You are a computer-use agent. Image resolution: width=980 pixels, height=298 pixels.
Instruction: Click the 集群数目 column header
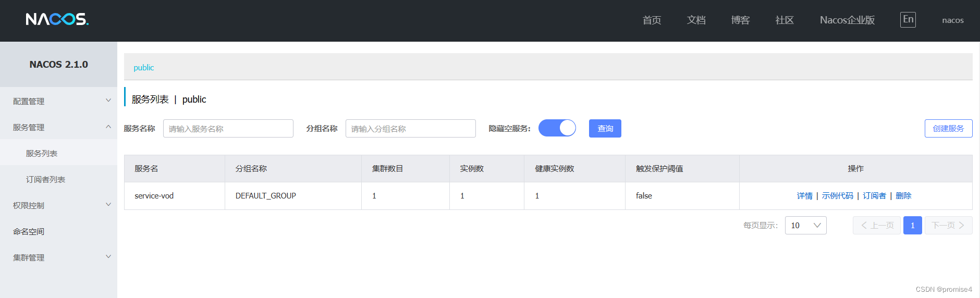[x=406, y=169]
